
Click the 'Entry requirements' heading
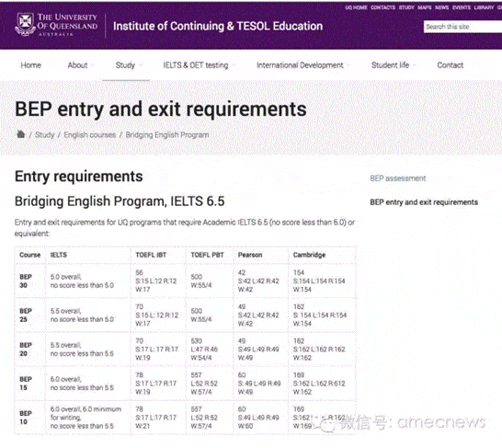pos(79,177)
